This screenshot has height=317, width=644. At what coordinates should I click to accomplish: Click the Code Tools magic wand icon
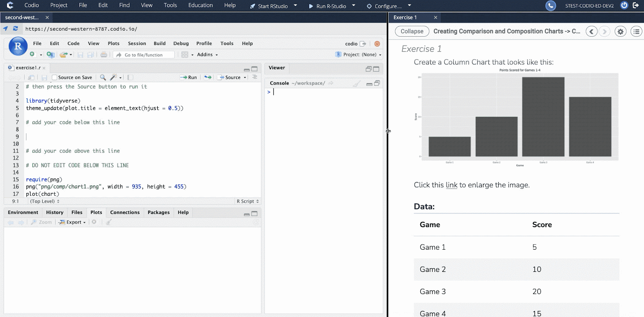(114, 77)
